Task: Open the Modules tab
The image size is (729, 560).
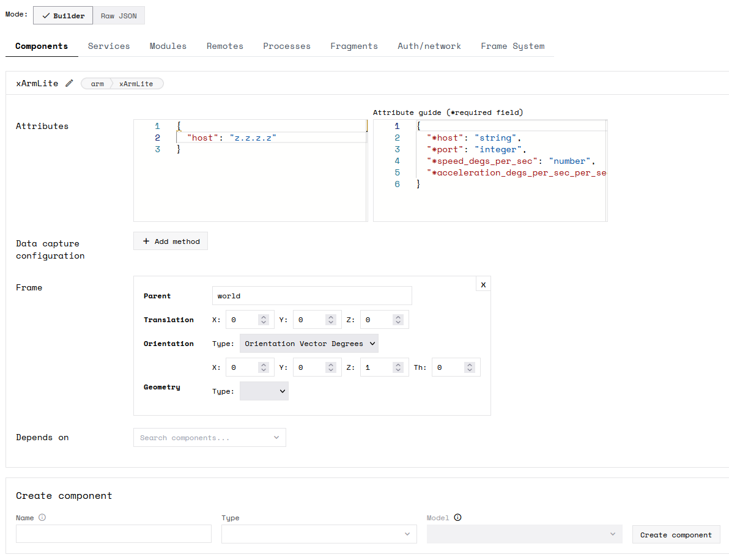Action: [x=168, y=46]
